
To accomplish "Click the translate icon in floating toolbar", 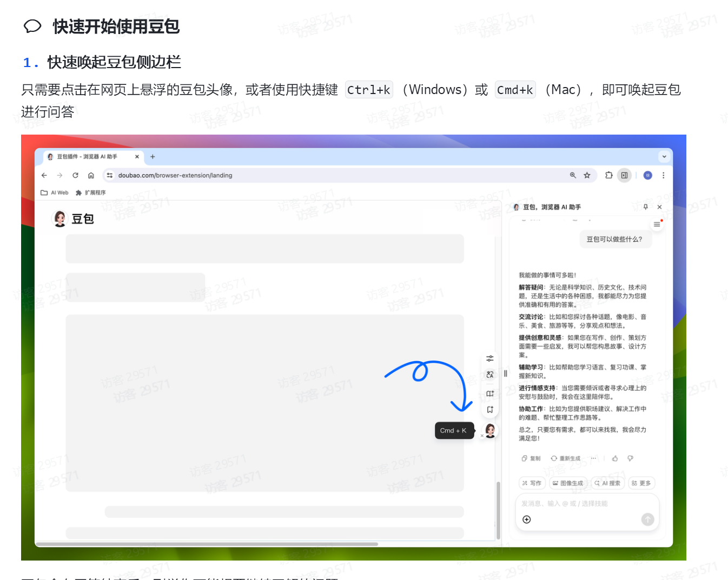I will click(x=489, y=375).
